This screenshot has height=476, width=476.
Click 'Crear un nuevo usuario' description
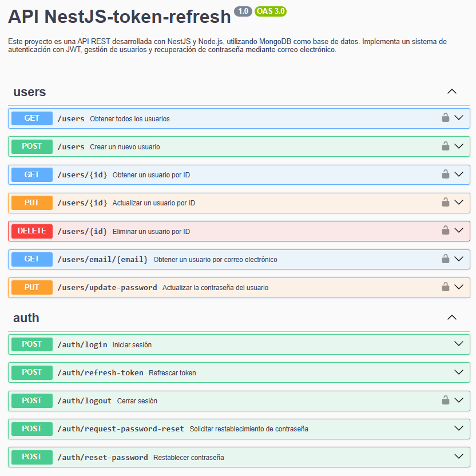point(125,147)
